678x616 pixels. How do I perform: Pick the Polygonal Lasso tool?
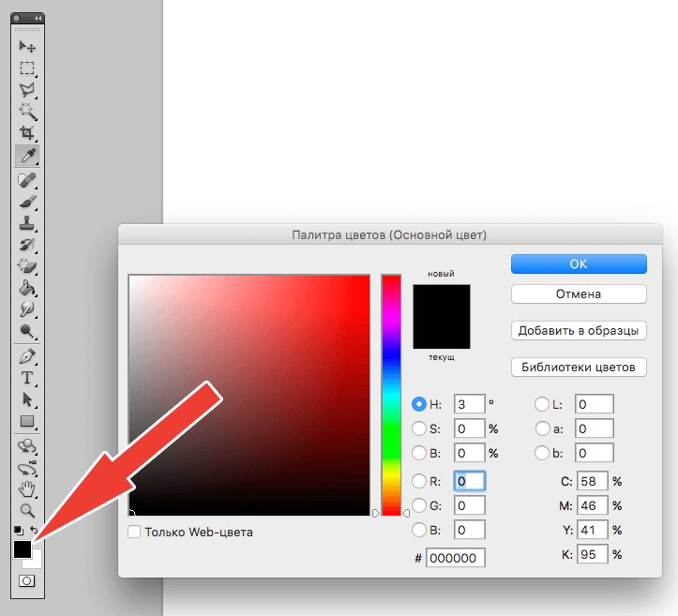[28, 90]
